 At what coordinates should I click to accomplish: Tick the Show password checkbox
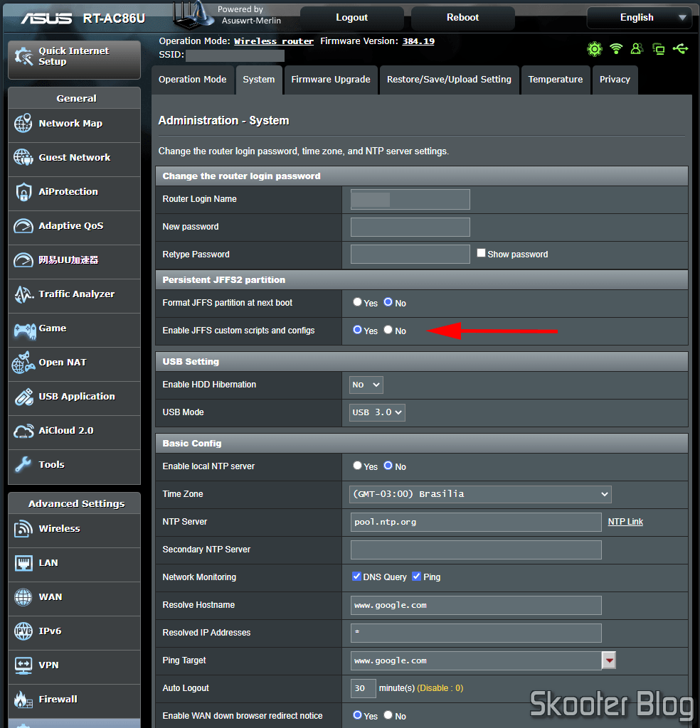(x=481, y=253)
